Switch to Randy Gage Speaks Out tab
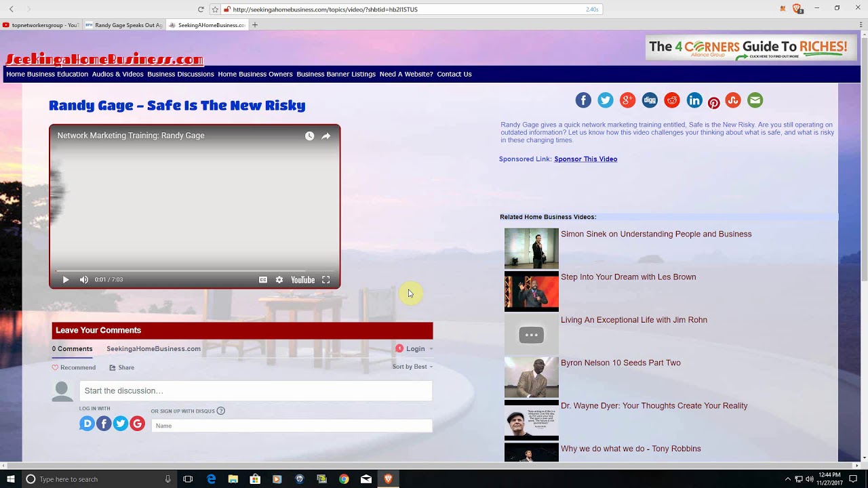The width and height of the screenshot is (868, 488). pos(123,25)
